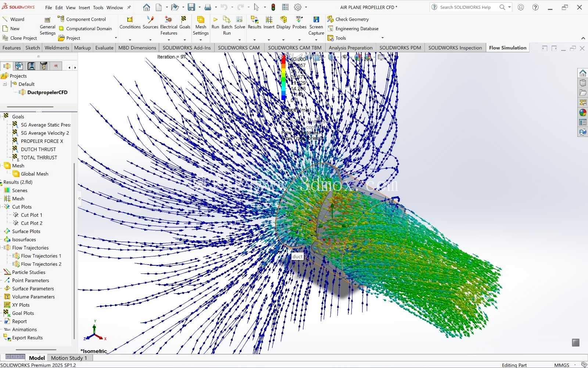
Task: Open the Search SOLIDWORKS Help dropdown arrow
Action: [x=509, y=7]
